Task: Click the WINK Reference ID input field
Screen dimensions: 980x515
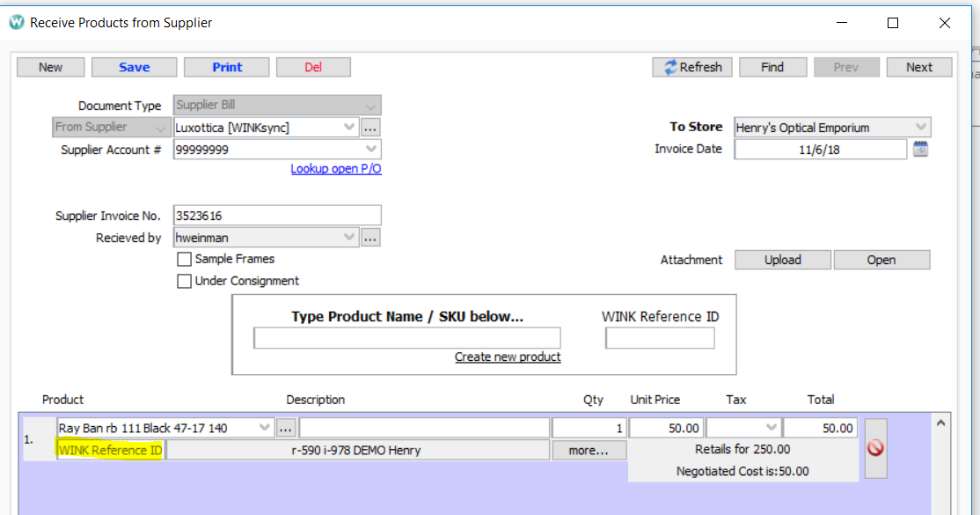Action: coord(660,337)
